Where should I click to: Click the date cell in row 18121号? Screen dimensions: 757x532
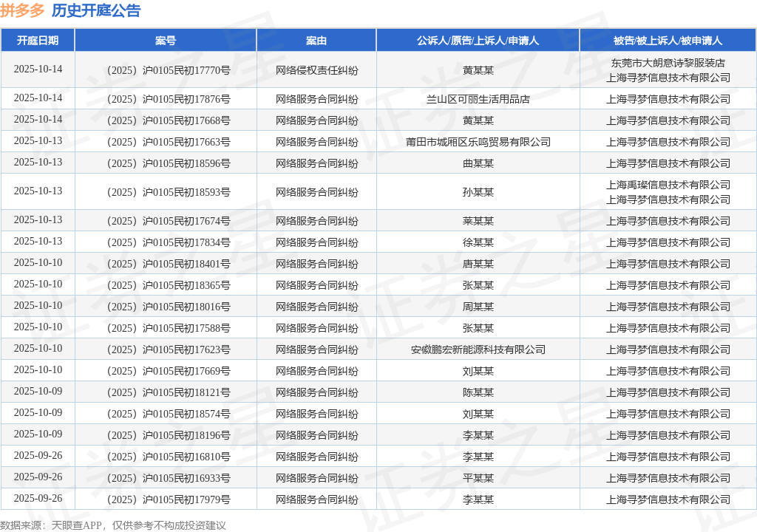click(x=38, y=391)
